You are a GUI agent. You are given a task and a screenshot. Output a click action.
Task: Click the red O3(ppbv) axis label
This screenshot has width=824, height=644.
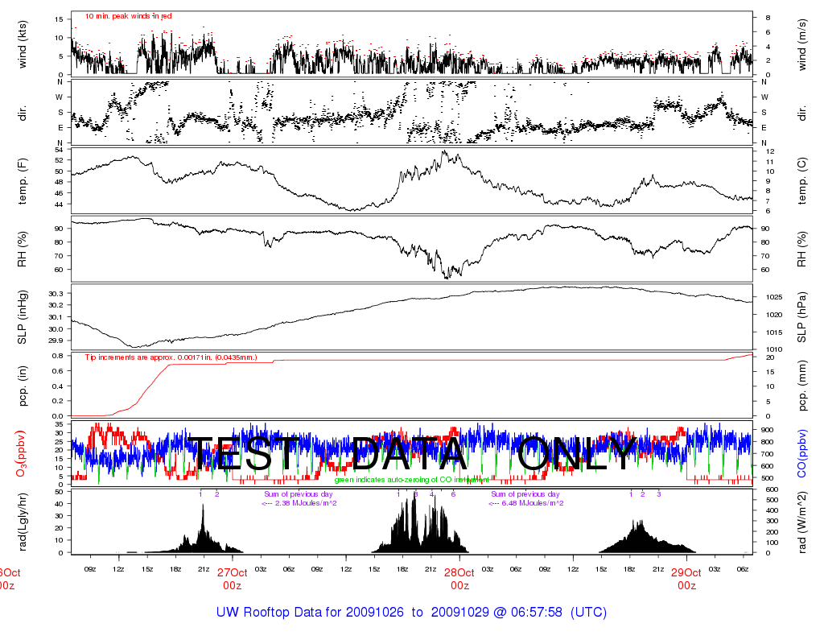coord(21,454)
